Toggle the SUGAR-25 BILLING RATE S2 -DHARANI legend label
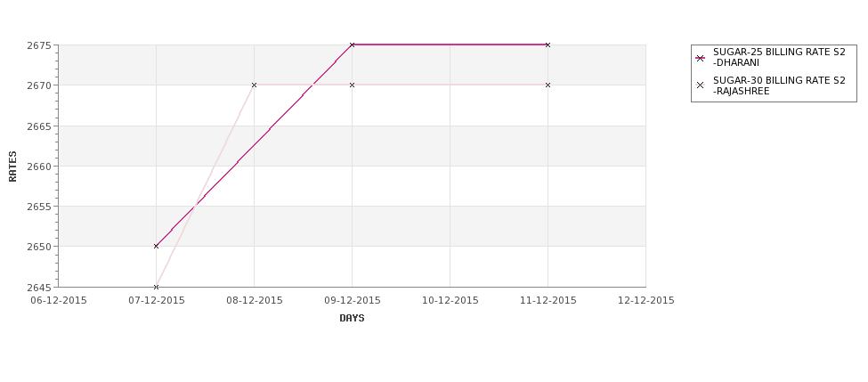This screenshot has height=382, width=868. coord(780,57)
